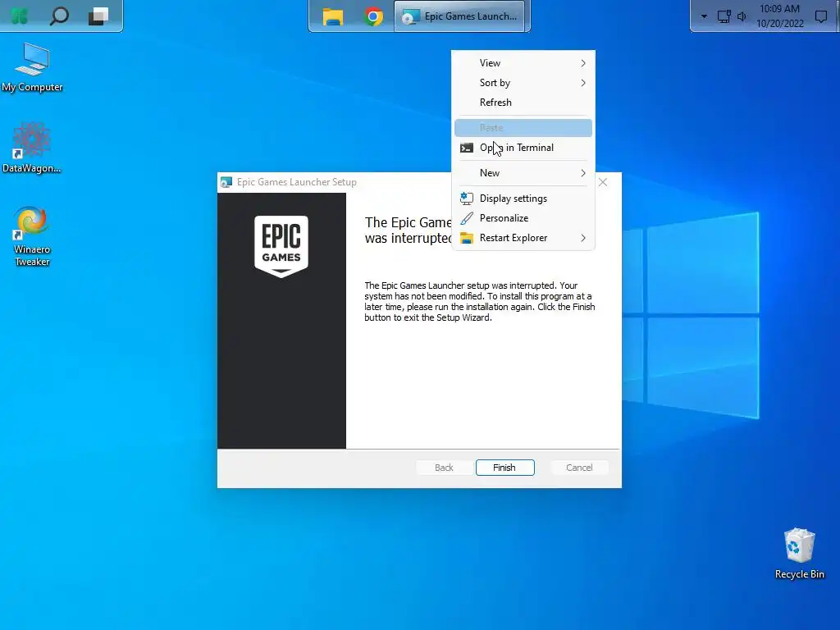
Task: Select the Recycle Bin desktop icon
Action: [x=799, y=554]
